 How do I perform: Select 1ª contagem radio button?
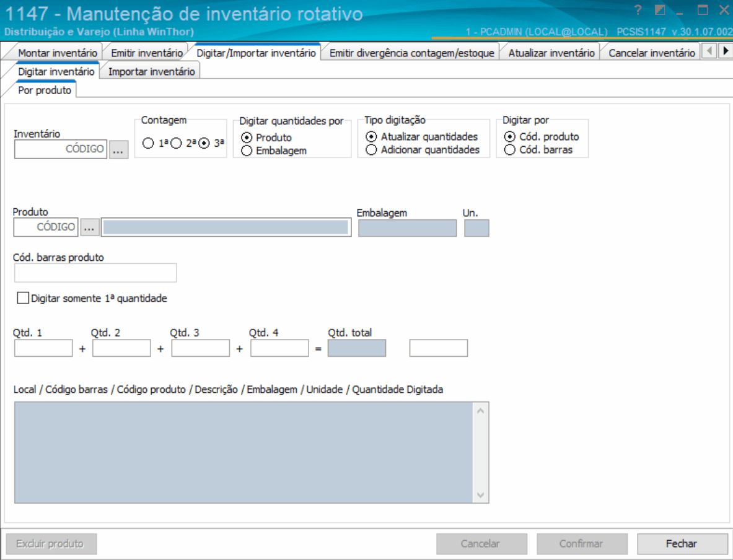click(148, 143)
